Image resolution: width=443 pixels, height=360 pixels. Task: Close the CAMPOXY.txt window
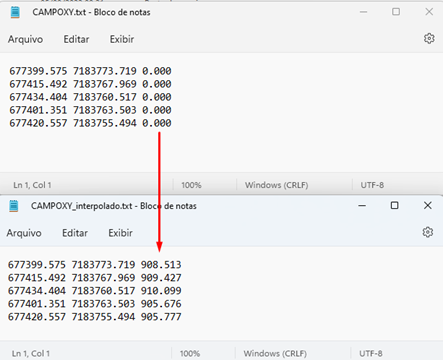[429, 12]
